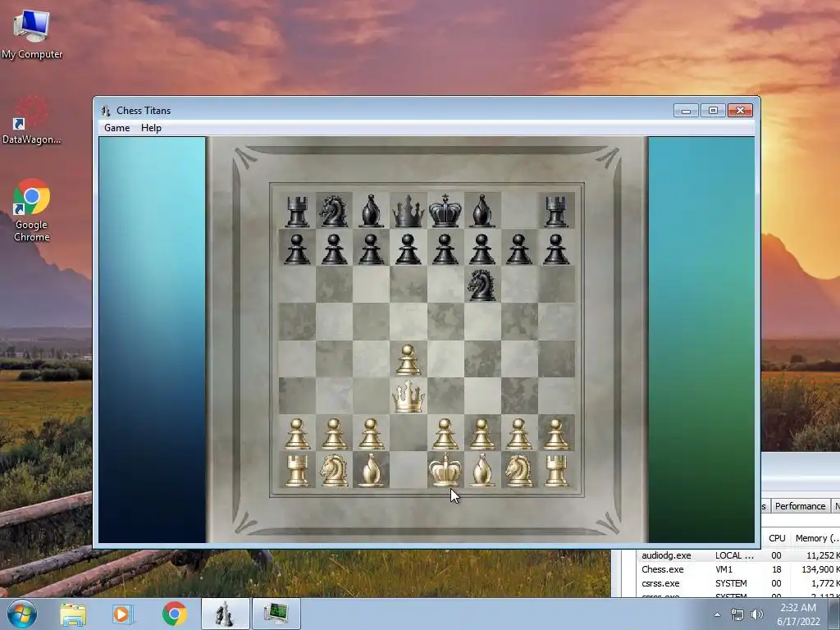Click the black pawn on h7
Image resolution: width=840 pixels, height=630 pixels.
[x=556, y=249]
